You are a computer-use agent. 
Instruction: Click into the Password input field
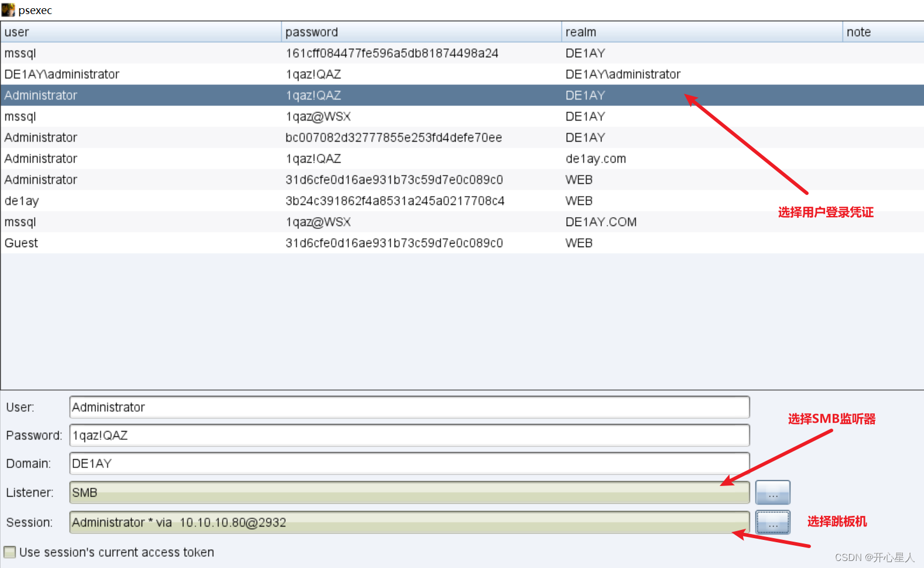pos(409,435)
